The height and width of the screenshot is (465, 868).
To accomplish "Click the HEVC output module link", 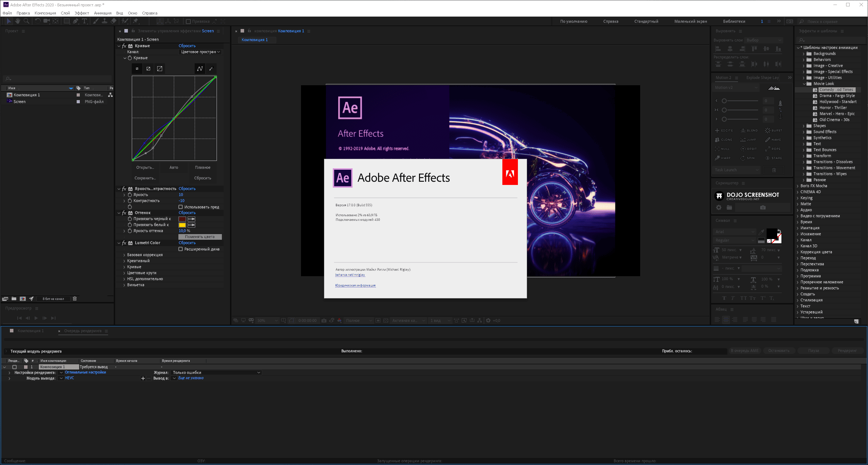I will 69,378.
